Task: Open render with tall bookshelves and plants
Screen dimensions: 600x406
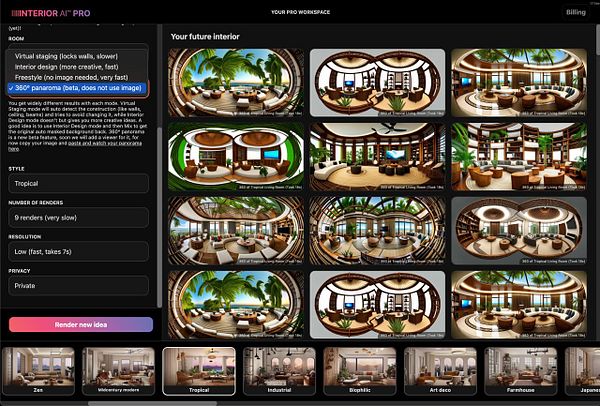Action: 519,157
